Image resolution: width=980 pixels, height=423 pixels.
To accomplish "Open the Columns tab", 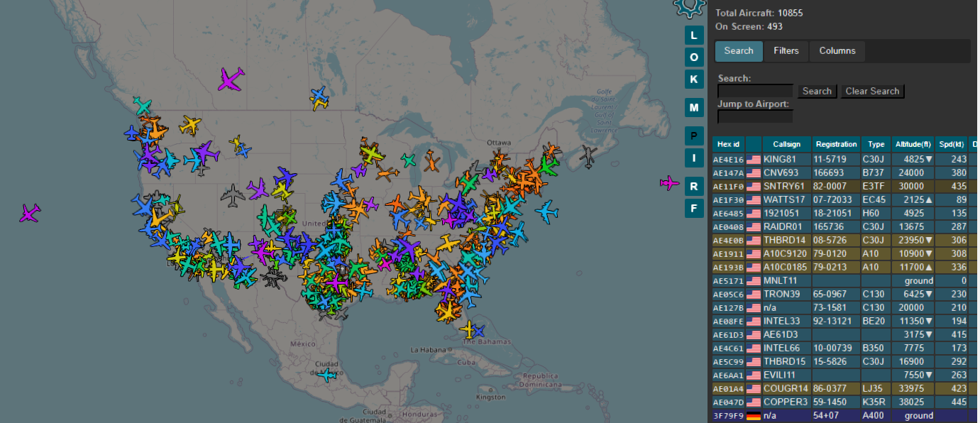I will click(x=837, y=50).
